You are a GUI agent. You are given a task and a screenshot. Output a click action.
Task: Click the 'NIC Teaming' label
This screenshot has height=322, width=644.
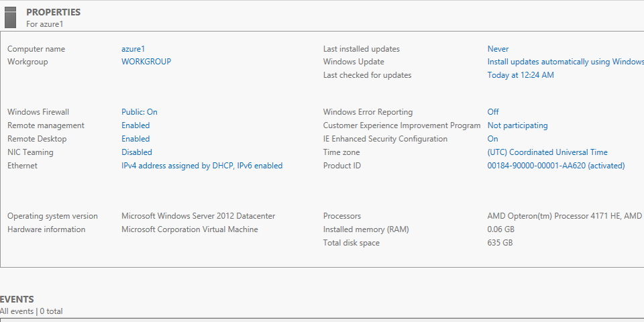(30, 152)
